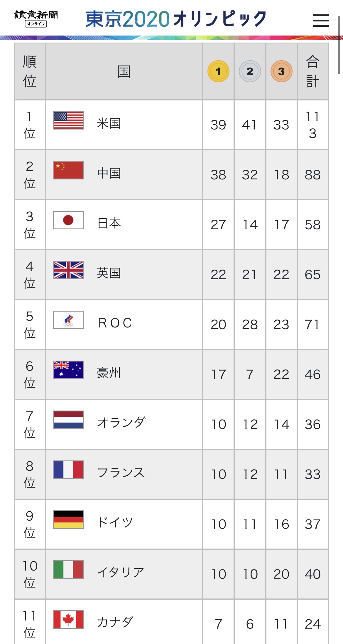The width and height of the screenshot is (343, 644).
Task: Click the 東京2020オリンピック title
Action: coord(176,19)
